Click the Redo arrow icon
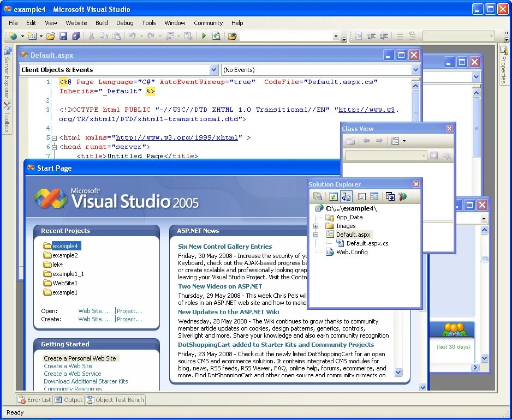512x420 pixels. point(151,36)
